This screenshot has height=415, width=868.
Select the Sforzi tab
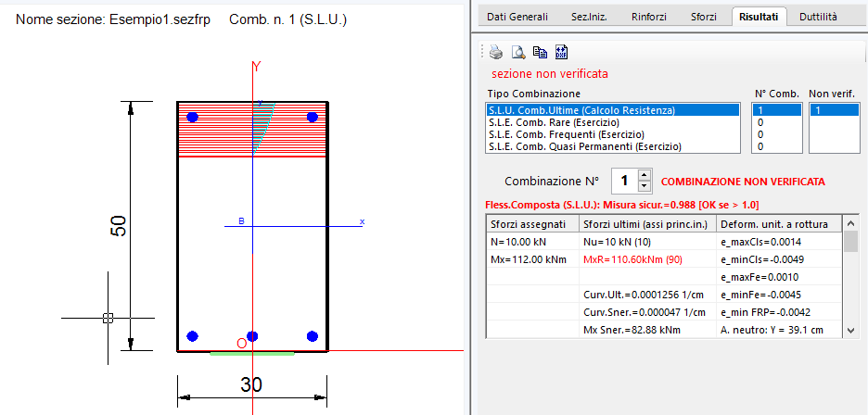point(704,17)
